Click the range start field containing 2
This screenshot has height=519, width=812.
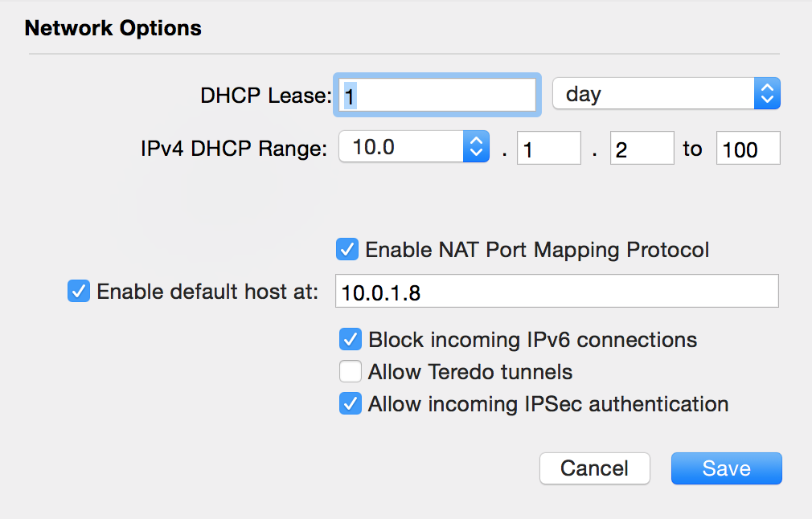pos(642,149)
